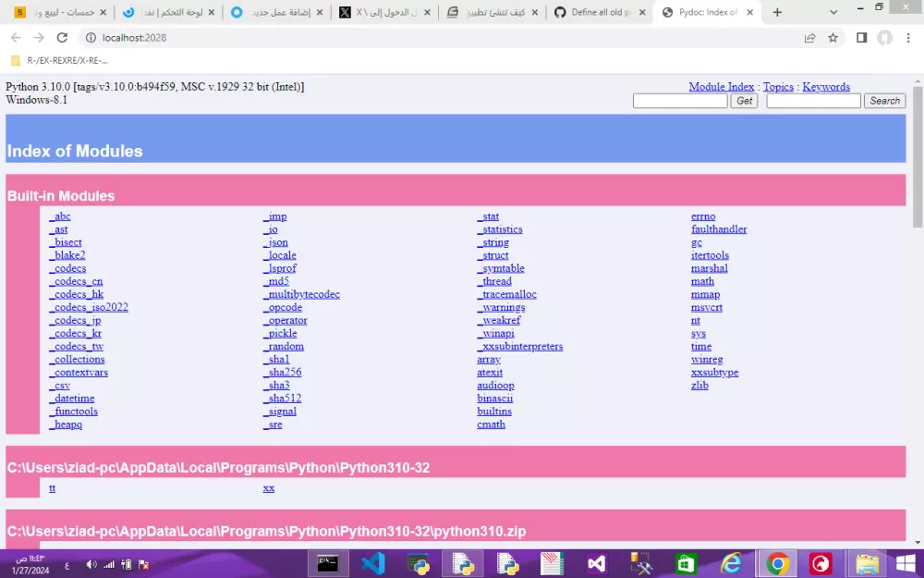Open the Chrome profile avatar
Screen dimensions: 924x578
(884, 38)
